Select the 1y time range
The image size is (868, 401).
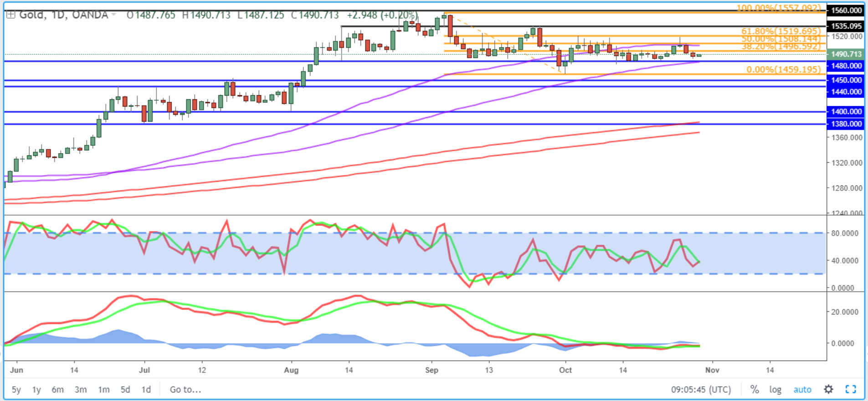click(36, 390)
